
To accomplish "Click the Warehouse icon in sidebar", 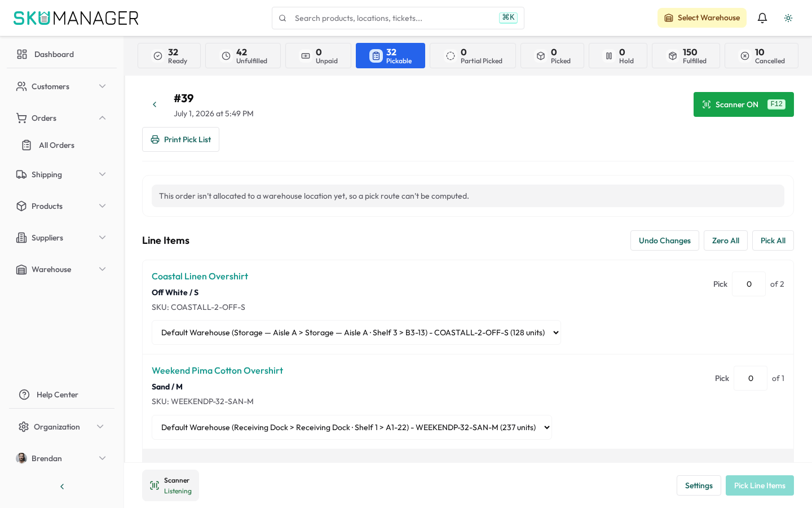I will (x=21, y=269).
